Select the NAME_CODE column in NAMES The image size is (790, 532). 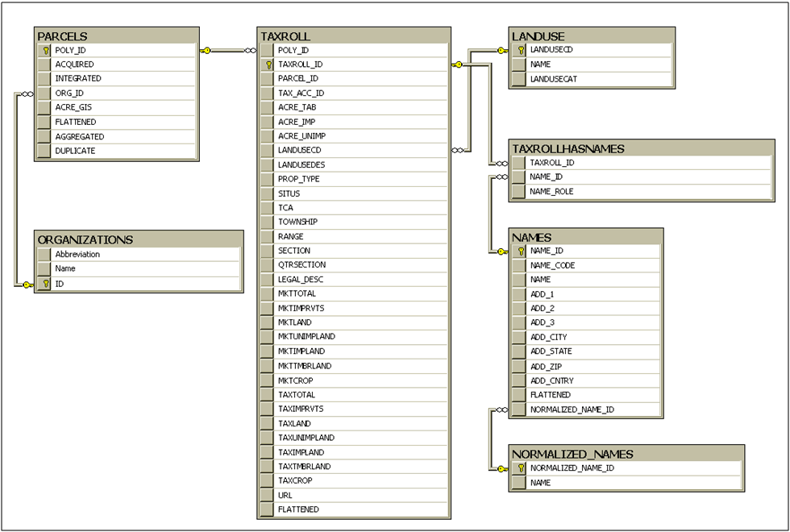click(586, 265)
